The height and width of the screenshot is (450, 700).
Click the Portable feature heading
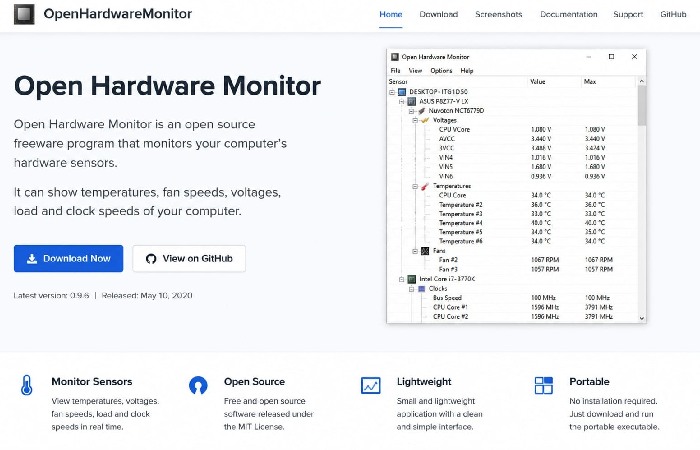(589, 382)
